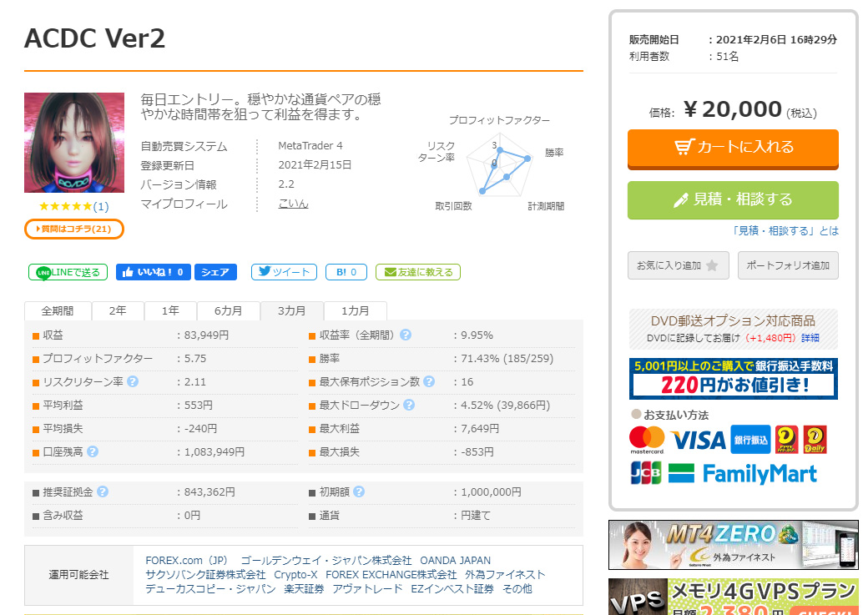868x615 pixels.
Task: Click the five-star rating icons
Action: pos(65,206)
